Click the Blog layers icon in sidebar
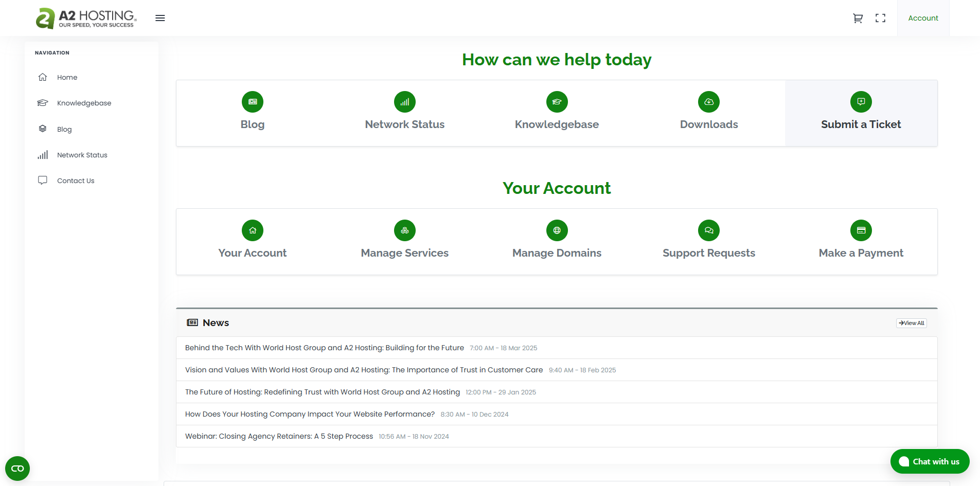Screen dimensions: 980x486 (43, 129)
